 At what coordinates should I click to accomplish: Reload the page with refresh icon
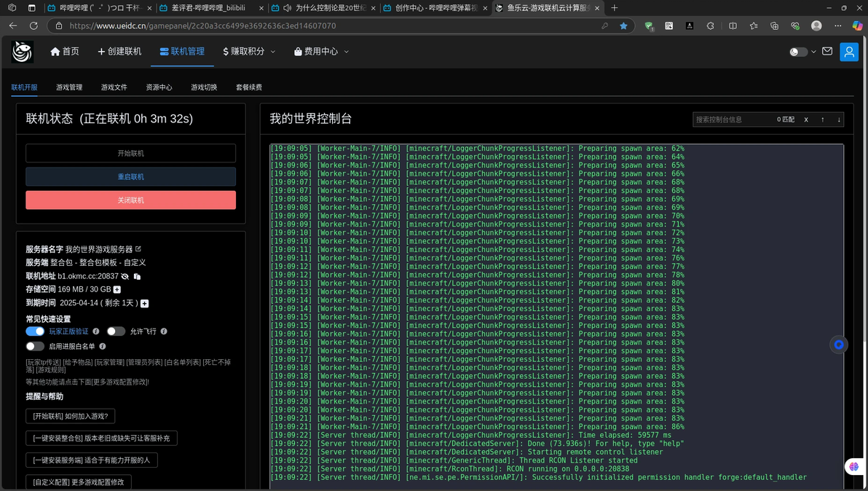(x=33, y=26)
